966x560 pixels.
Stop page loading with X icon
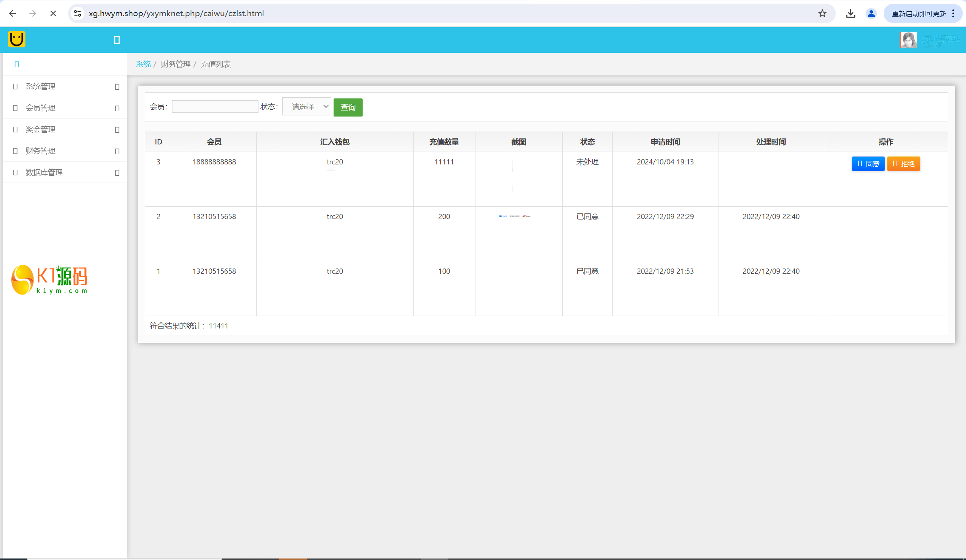pyautogui.click(x=53, y=14)
